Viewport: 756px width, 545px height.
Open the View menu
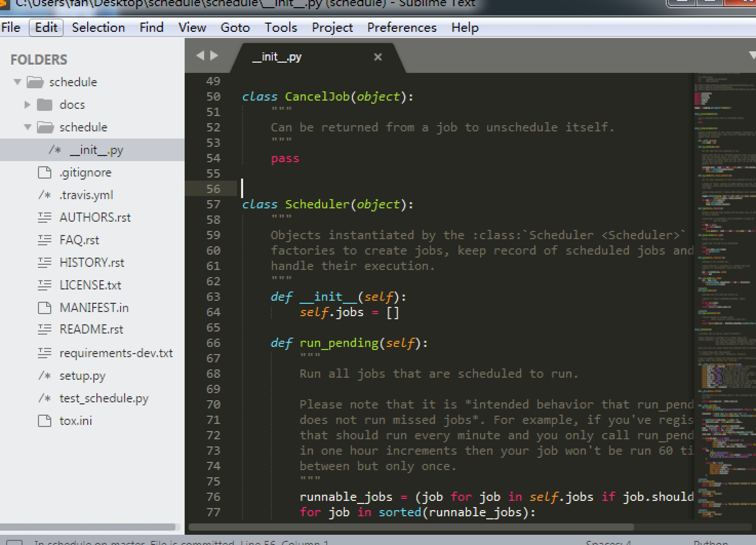tap(192, 27)
